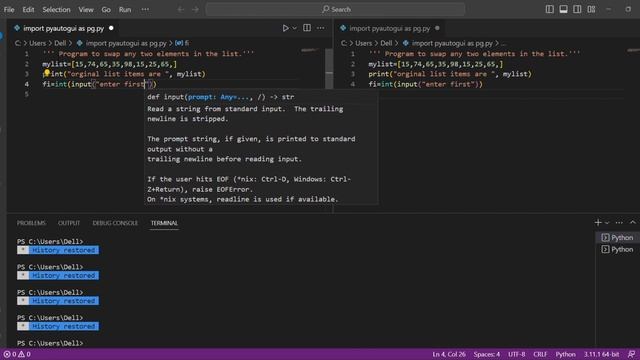Click mylist line in the left editor
This screenshot has height=360, width=640.
(x=109, y=64)
